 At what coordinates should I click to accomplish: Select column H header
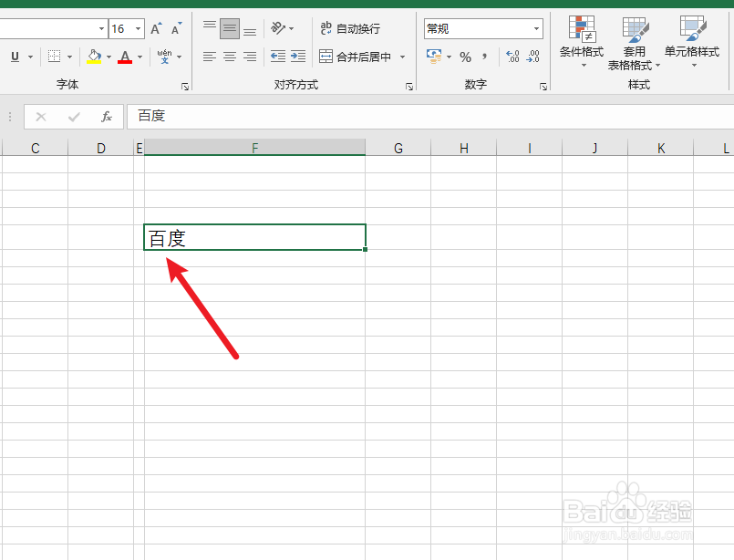click(x=464, y=148)
